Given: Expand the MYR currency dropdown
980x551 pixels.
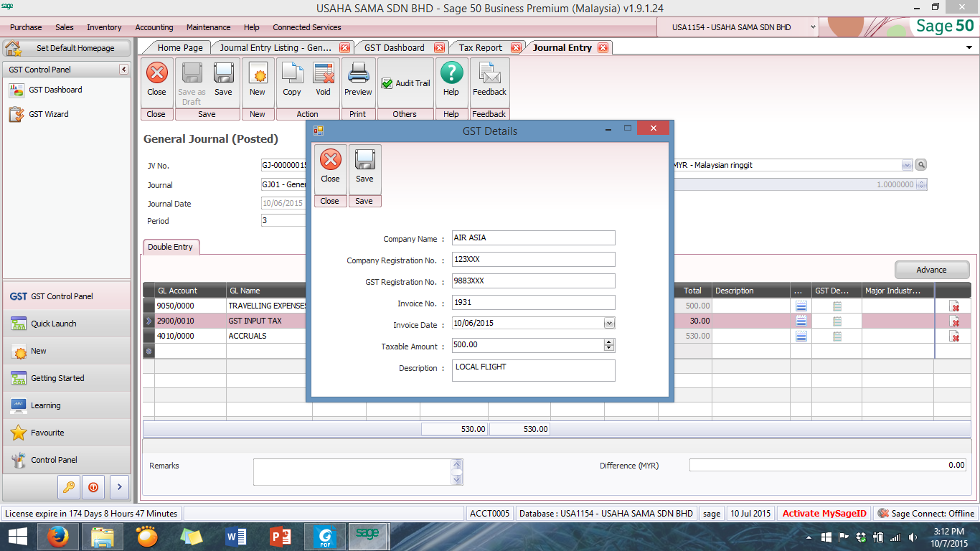Looking at the screenshot, I should point(907,165).
